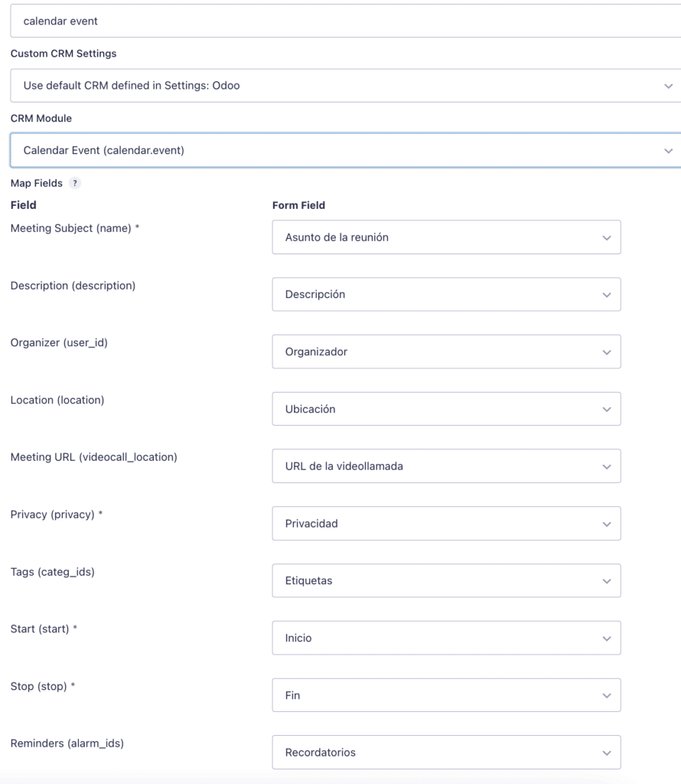The width and height of the screenshot is (681, 784).
Task: Open the Description form field dropdown
Action: [445, 295]
